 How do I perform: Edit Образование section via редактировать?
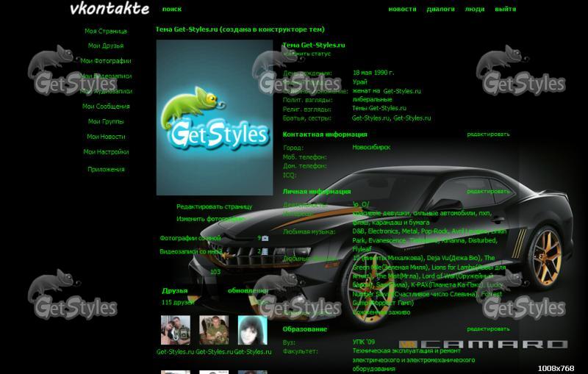click(488, 329)
